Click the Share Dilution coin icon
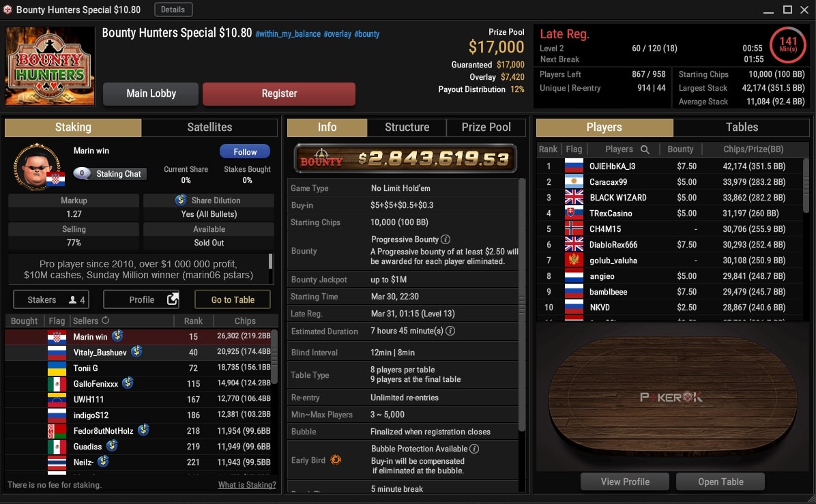 181,200
